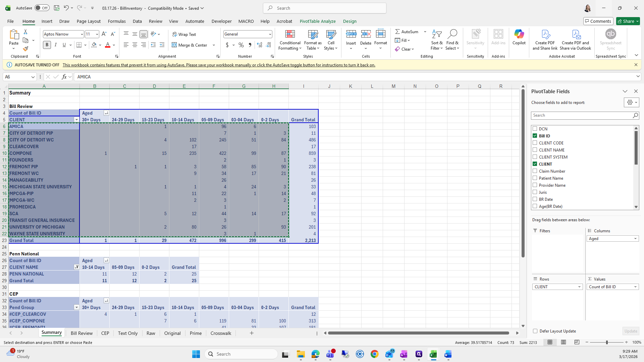This screenshot has height=362, width=644.
Task: Toggle the AutoSave switch
Action: (x=42, y=8)
